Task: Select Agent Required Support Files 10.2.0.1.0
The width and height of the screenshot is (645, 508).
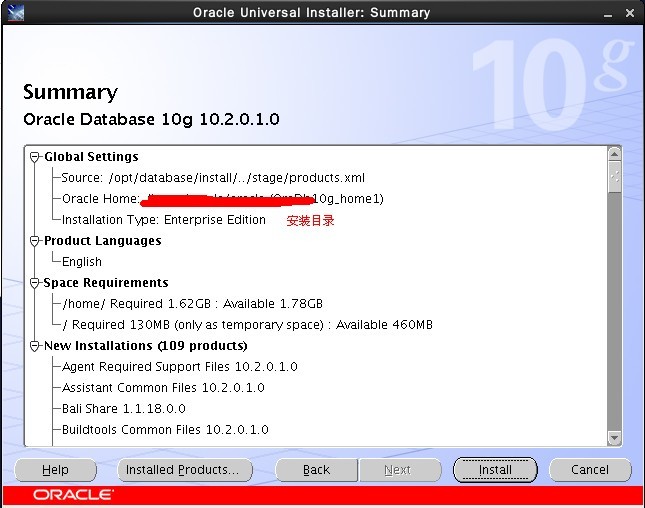Action: 179,367
